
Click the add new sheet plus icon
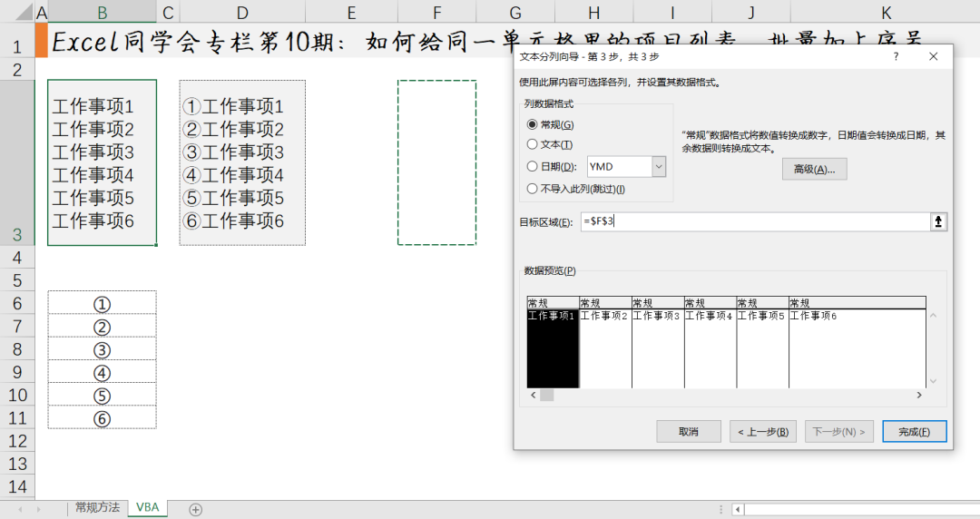tap(195, 509)
